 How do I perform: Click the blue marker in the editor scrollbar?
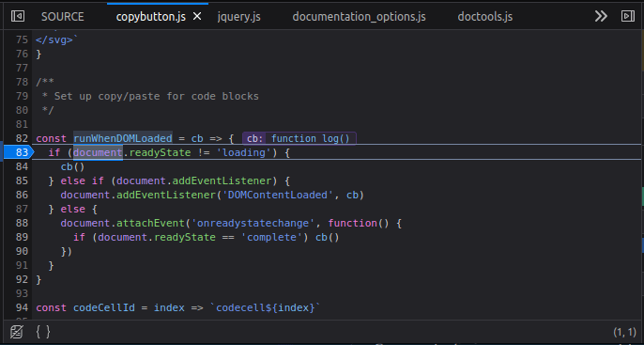pyautogui.click(x=642, y=245)
